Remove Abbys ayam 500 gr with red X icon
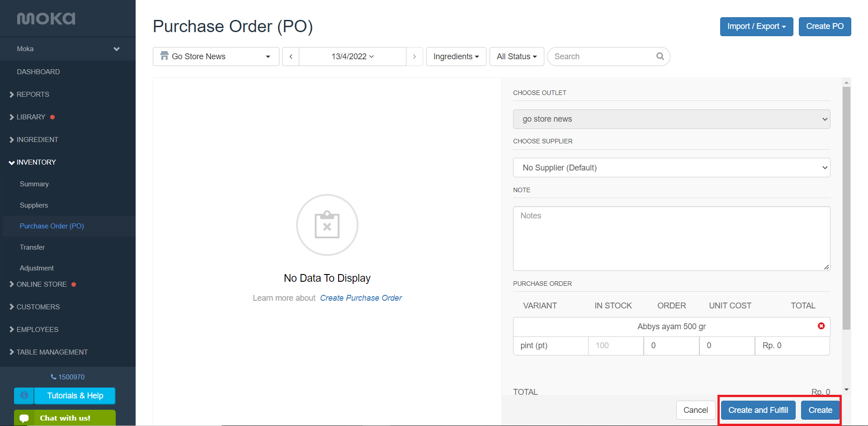The image size is (868, 426). point(821,326)
